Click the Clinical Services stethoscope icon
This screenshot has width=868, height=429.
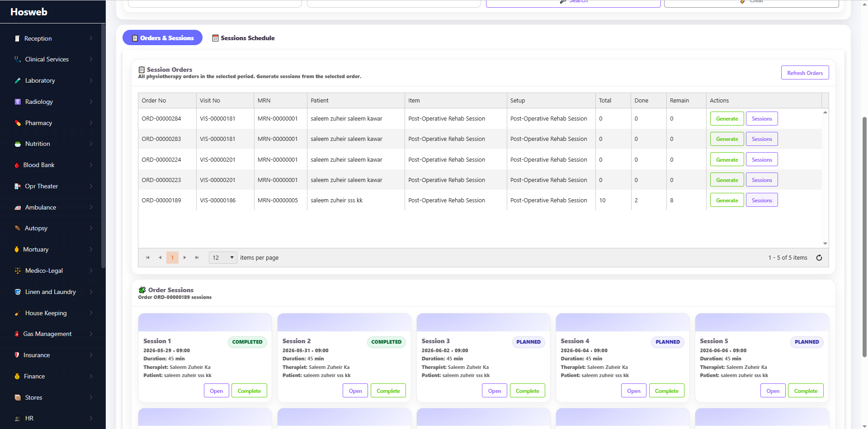(17, 59)
